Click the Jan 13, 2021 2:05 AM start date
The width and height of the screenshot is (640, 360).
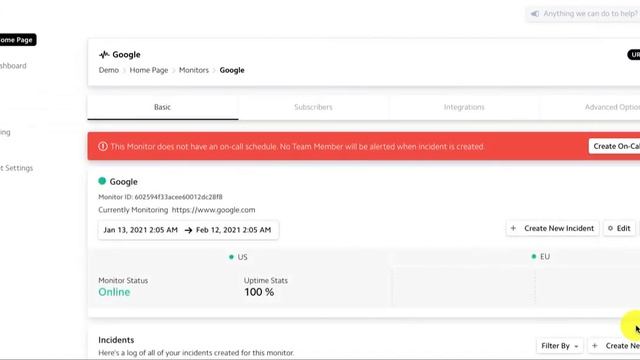pos(141,230)
